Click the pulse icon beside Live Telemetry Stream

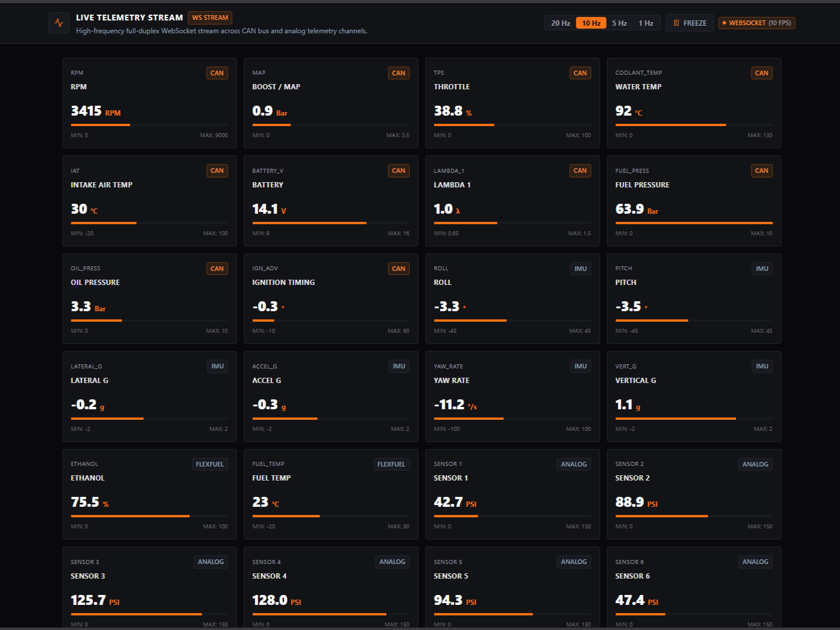coord(58,23)
